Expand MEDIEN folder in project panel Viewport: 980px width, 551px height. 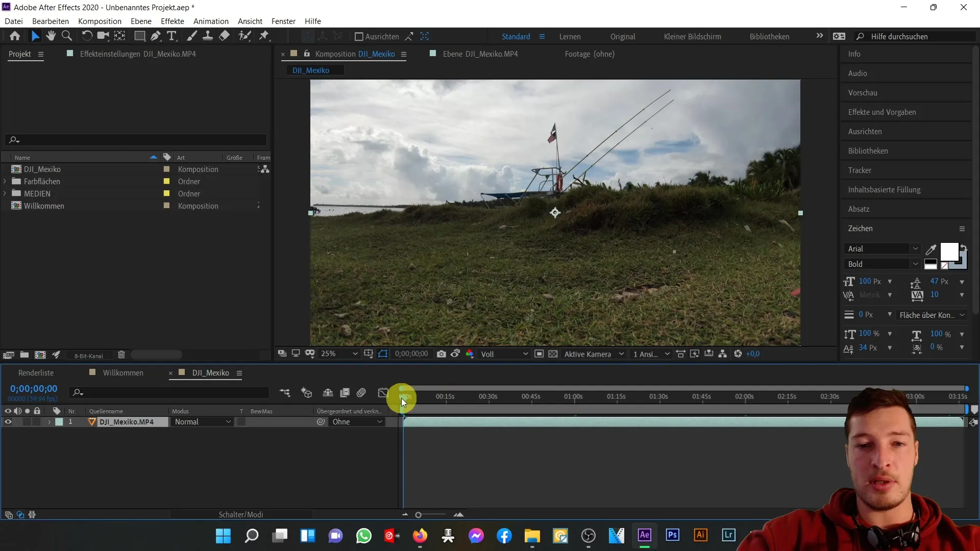[x=5, y=194]
